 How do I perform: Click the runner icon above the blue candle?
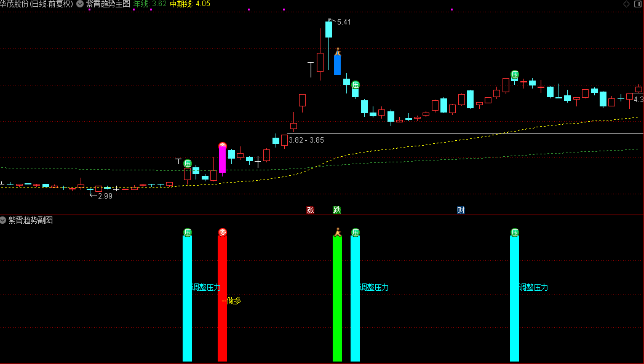pyautogui.click(x=338, y=52)
